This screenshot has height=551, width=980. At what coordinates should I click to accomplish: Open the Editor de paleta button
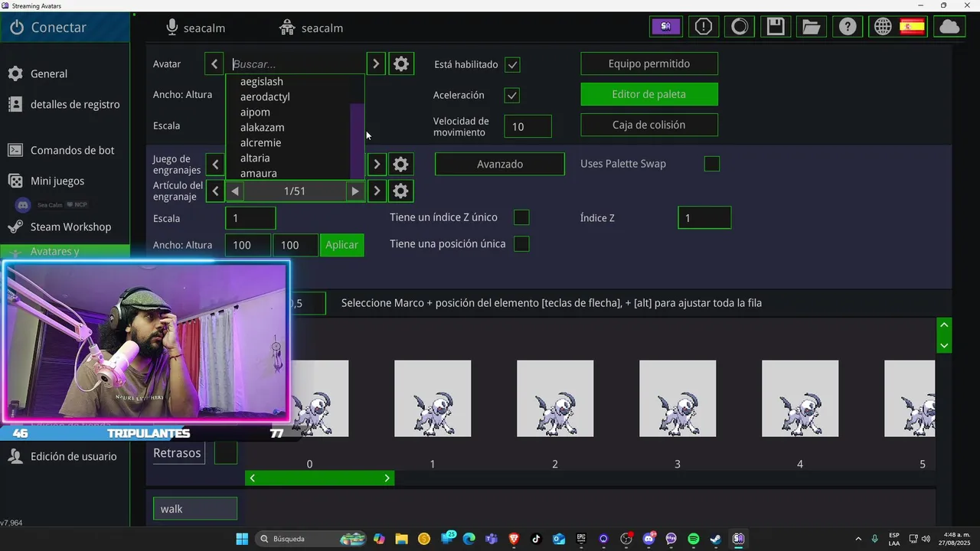[x=649, y=94]
